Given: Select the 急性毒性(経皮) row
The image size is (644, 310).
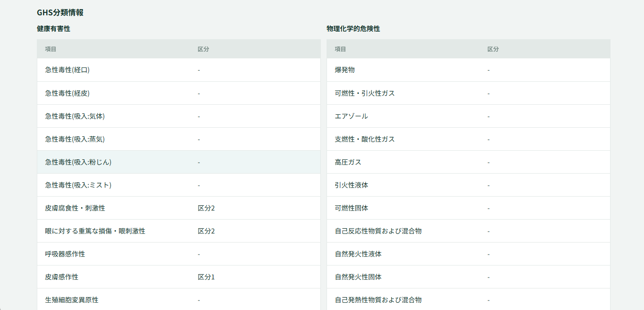Looking at the screenshot, I should tap(178, 93).
